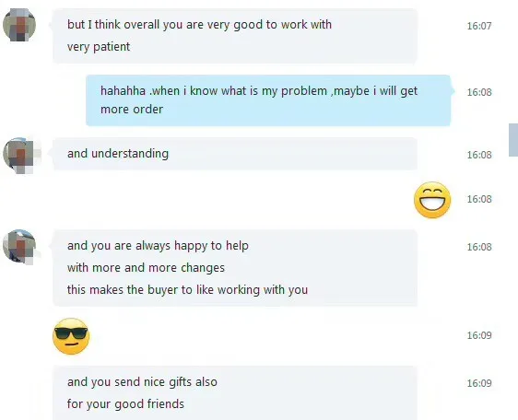Open avatar beside 'always happy to help' message
Image resolution: width=518 pixels, height=420 pixels.
tap(20, 247)
